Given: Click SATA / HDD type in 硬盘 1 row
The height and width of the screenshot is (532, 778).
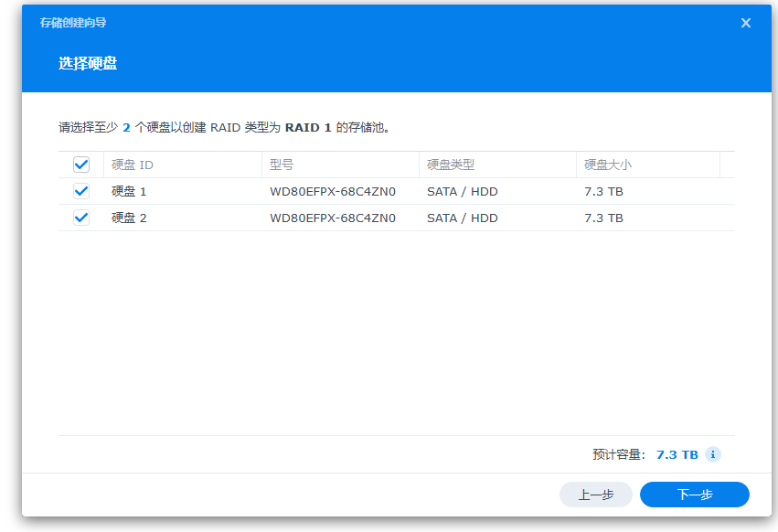Looking at the screenshot, I should pos(462,192).
